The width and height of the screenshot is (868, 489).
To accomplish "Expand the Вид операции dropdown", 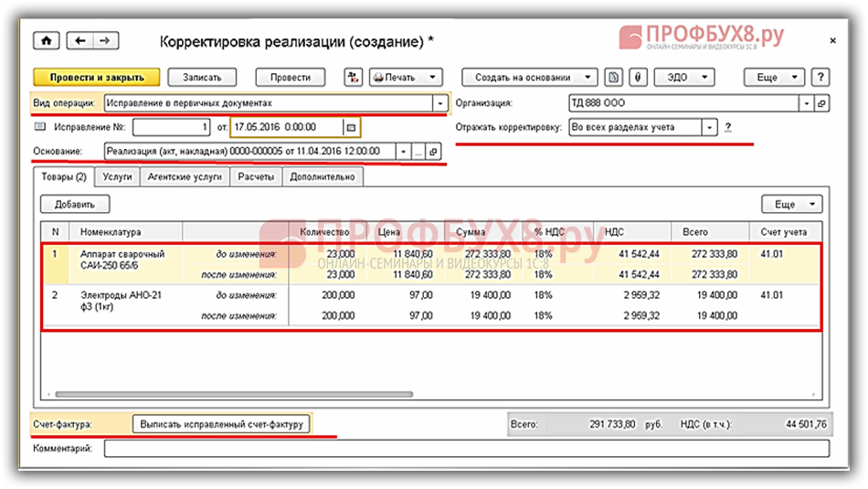I will pyautogui.click(x=440, y=103).
